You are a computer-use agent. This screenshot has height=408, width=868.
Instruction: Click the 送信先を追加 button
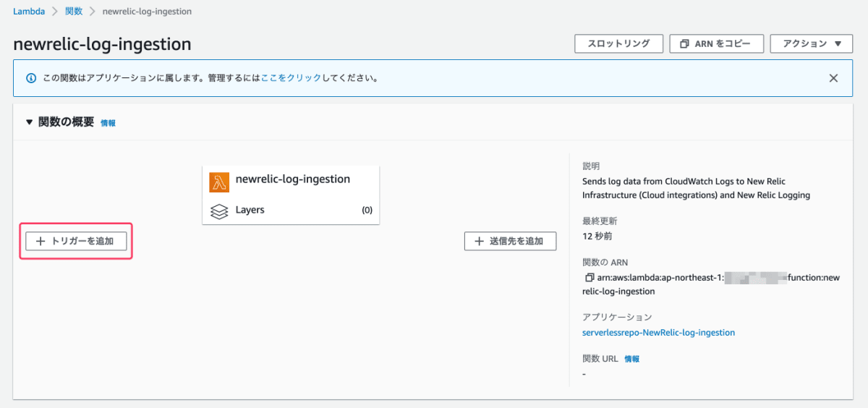510,241
